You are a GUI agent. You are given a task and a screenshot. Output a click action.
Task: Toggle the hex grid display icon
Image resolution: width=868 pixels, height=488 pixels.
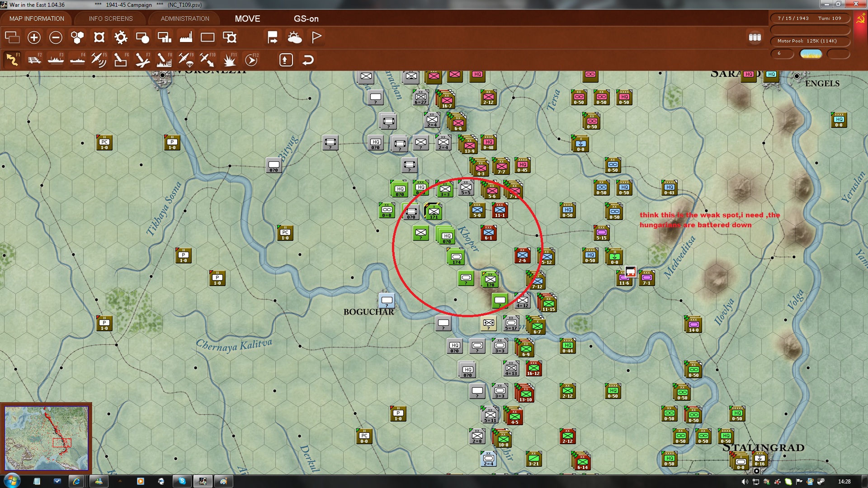(77, 37)
